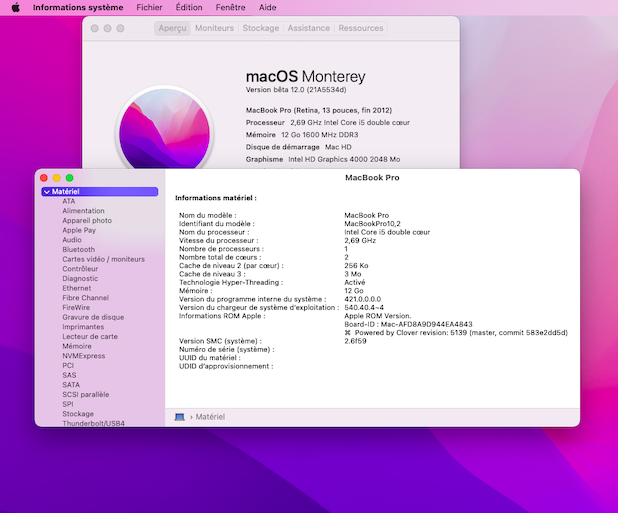Open the Informations système menu
Image resolution: width=618 pixels, height=513 pixels.
78,7
